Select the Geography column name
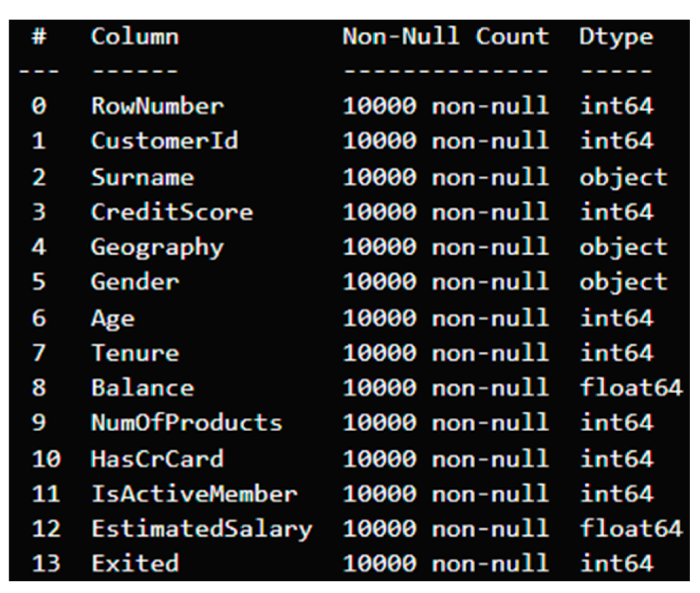 coord(157,248)
